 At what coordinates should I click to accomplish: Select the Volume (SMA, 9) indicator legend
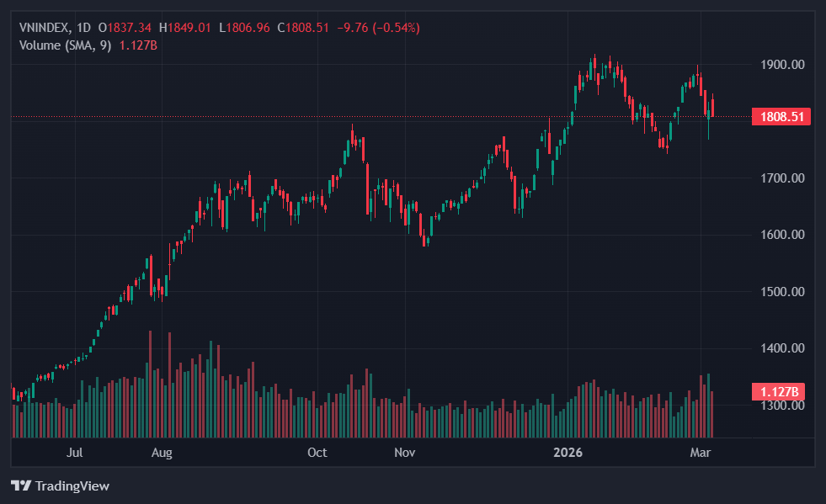pyautogui.click(x=66, y=45)
